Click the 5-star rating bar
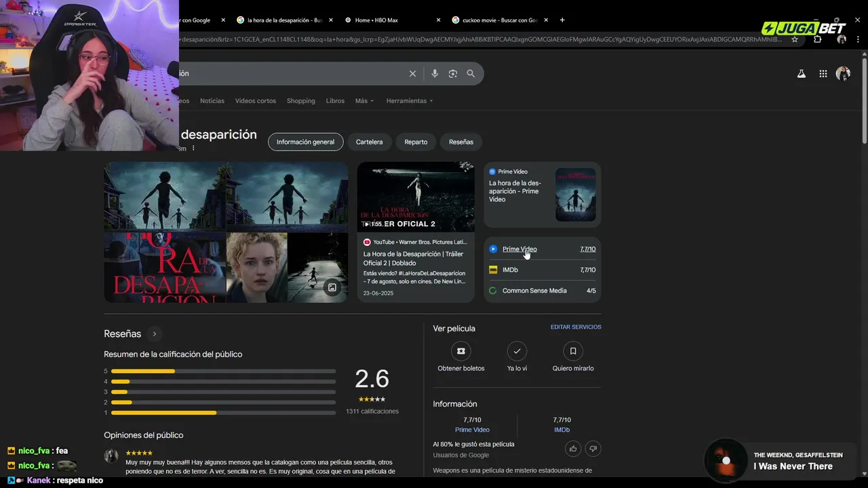Viewport: 868px width, 488px height. pyautogui.click(x=223, y=371)
